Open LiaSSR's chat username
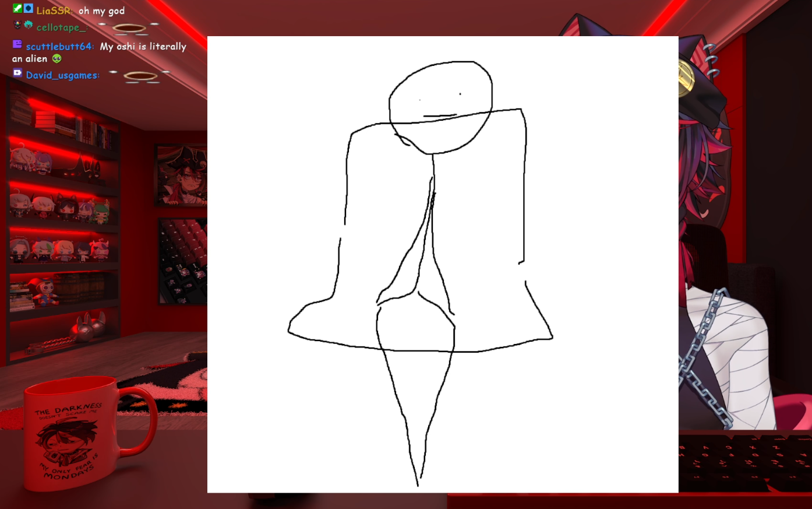Image resolution: width=812 pixels, height=509 pixels. 54,10
